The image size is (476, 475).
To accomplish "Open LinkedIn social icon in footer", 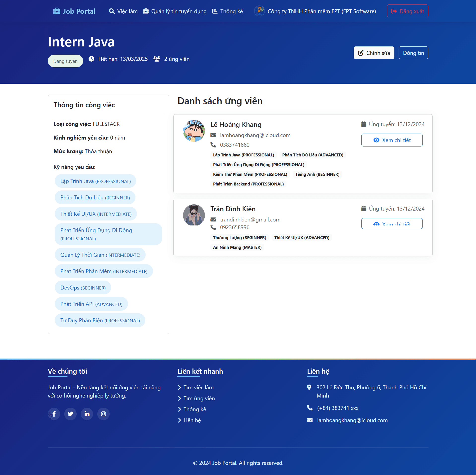I will pos(87,414).
